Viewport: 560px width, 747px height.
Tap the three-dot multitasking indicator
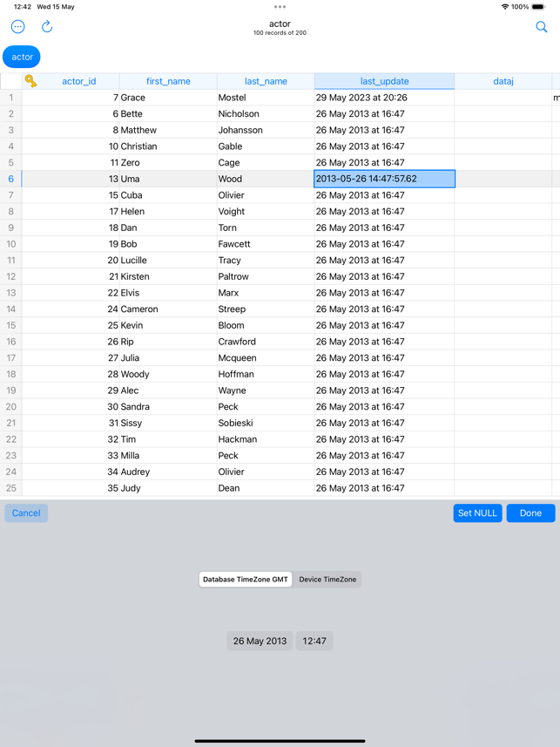point(280,7)
